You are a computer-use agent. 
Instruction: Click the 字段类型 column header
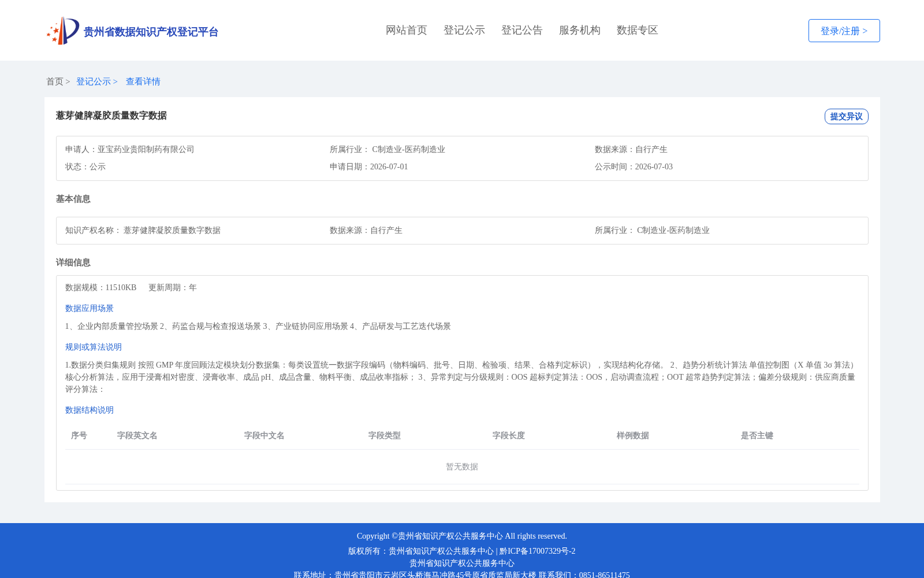coord(385,435)
